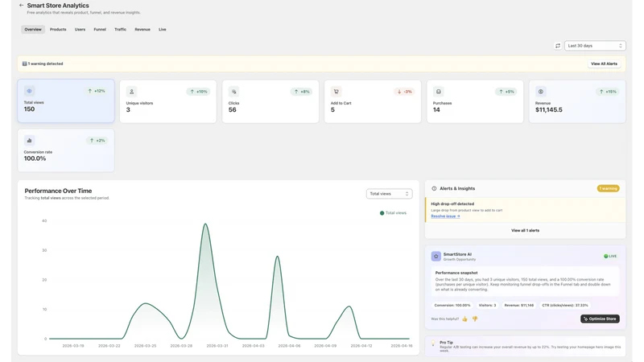
Task: Click the lightbulb icon beside Pro Tip
Action: point(433,343)
